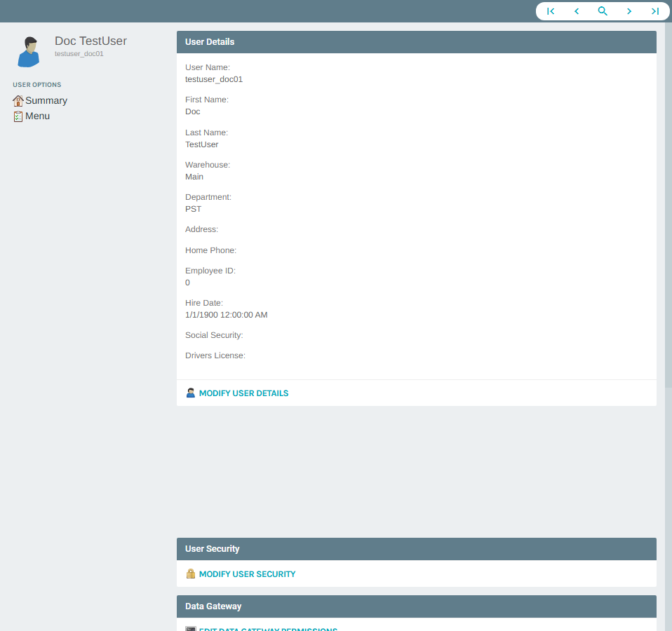Select the Modify User Details link
The height and width of the screenshot is (631, 672).
click(243, 393)
